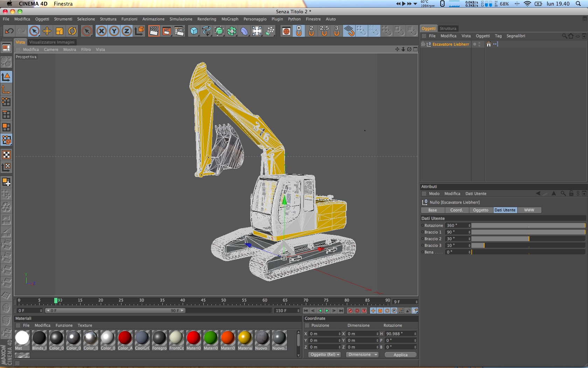Click the Make Editable icon in the left toolbar
Viewport: 588px width, 368px height.
(x=6, y=62)
